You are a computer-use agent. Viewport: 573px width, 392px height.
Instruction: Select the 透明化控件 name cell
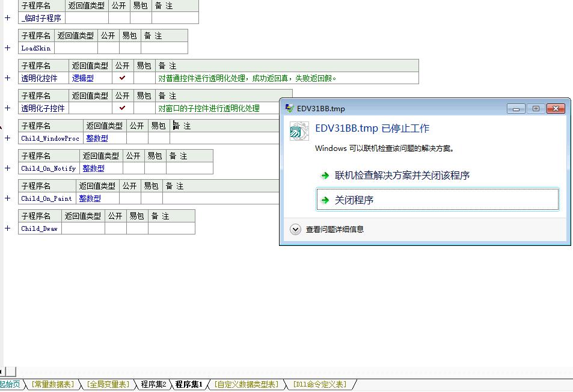43,78
